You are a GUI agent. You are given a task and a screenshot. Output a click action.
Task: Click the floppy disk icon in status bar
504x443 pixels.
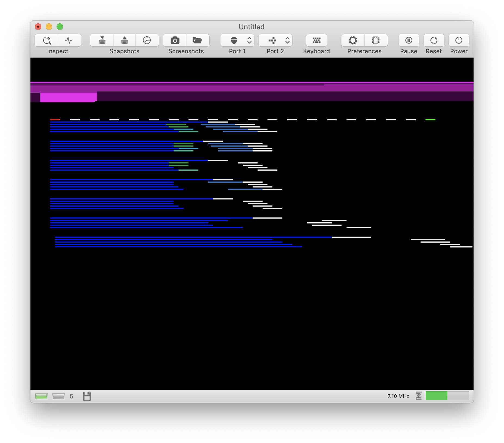[87, 396]
